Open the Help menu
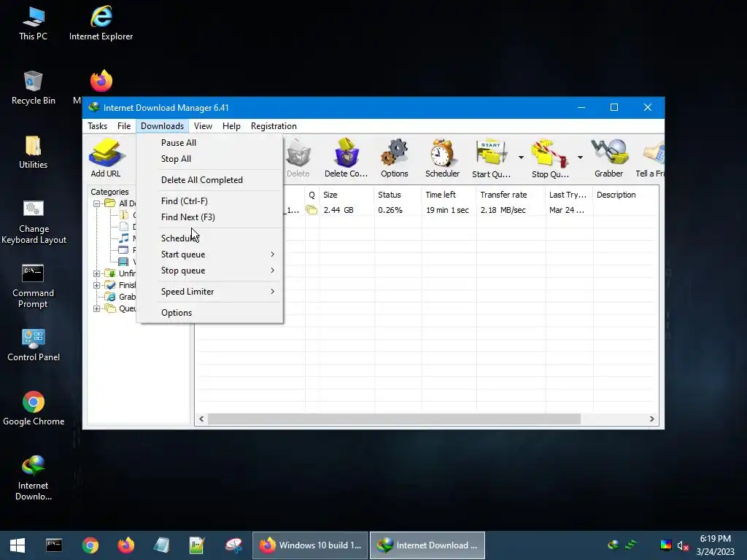 (x=231, y=126)
